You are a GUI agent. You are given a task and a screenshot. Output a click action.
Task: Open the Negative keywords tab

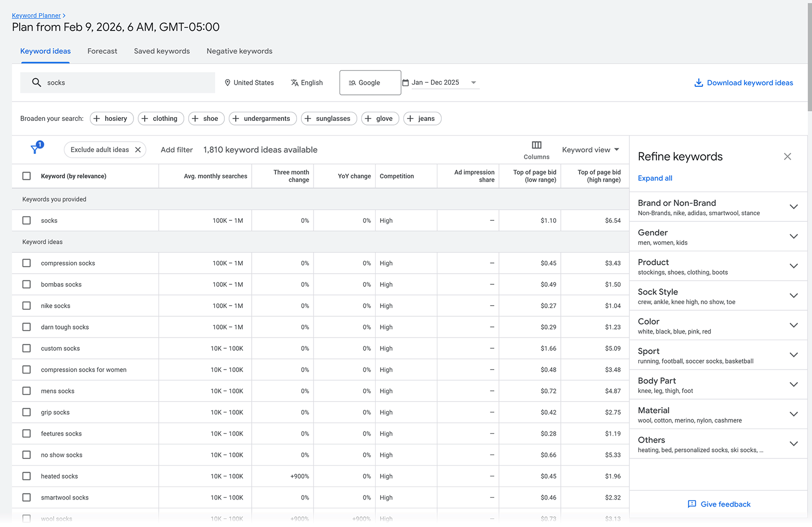point(239,51)
